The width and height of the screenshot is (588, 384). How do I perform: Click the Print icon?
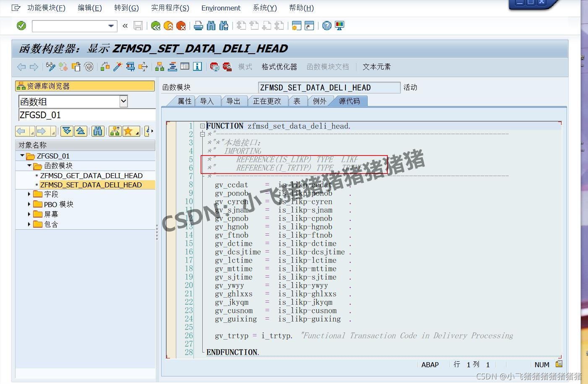(199, 26)
